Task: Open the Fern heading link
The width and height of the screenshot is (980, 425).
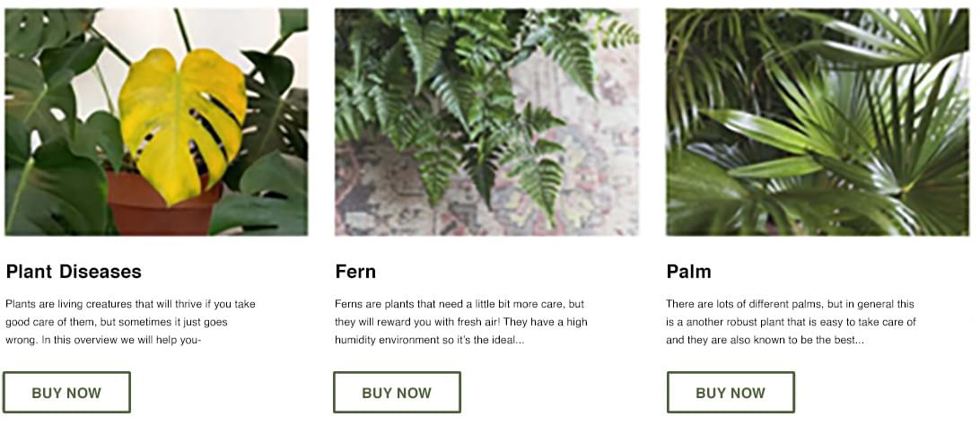Action: (355, 272)
